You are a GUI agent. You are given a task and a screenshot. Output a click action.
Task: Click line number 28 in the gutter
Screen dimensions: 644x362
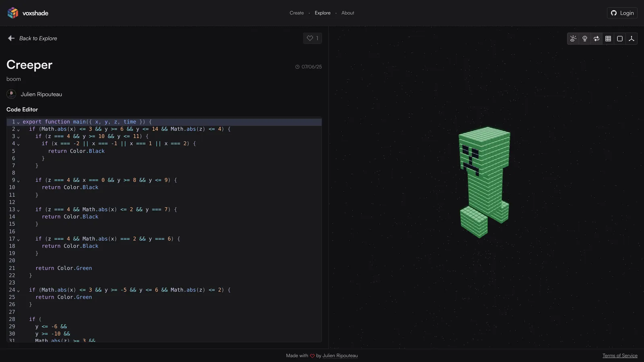[x=12, y=319]
